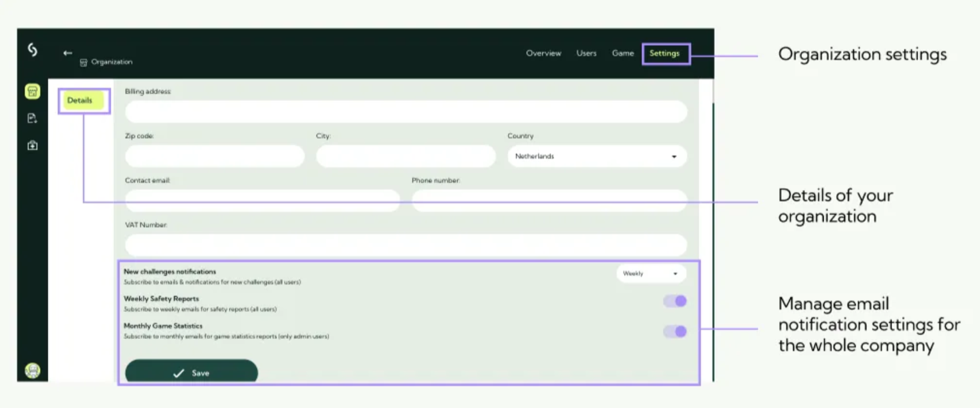Click the app logo in the sidebar
Image resolution: width=980 pixels, height=408 pixels.
pyautogui.click(x=32, y=50)
